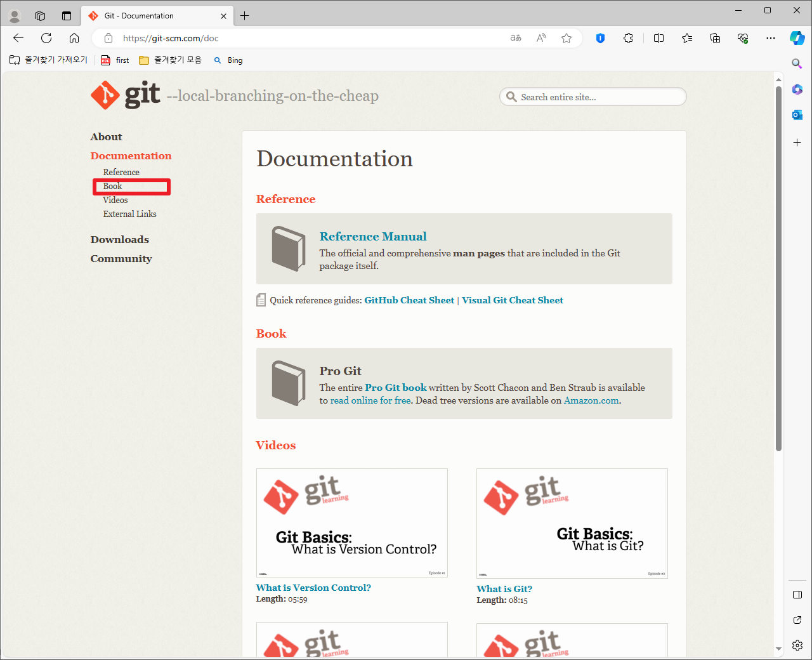Click the scrollbar down arrow
Image resolution: width=812 pixels, height=660 pixels.
(778, 649)
